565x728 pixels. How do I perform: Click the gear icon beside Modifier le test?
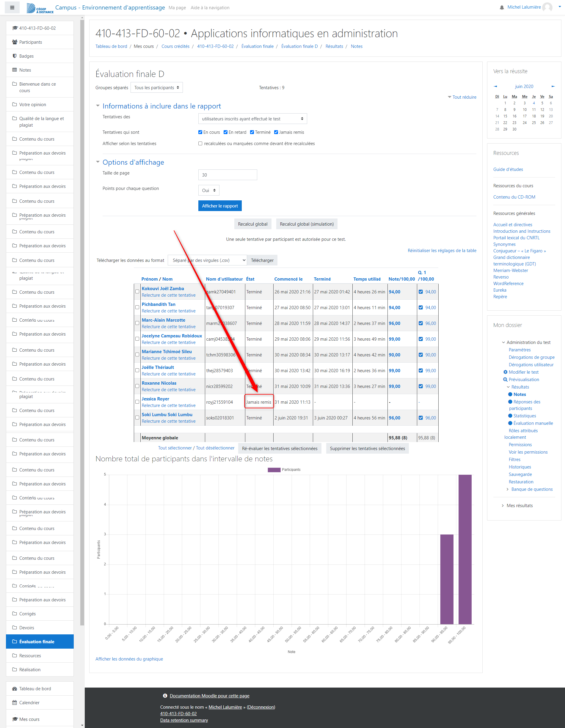tap(505, 372)
